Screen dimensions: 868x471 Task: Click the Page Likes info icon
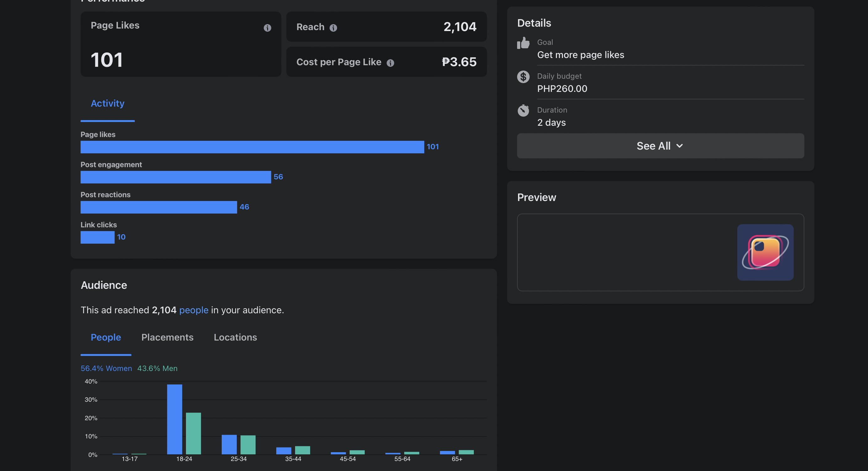pyautogui.click(x=267, y=28)
